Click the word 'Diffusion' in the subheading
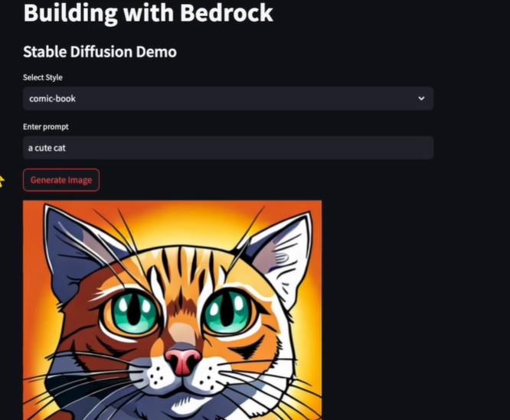510x420 pixels. 101,52
